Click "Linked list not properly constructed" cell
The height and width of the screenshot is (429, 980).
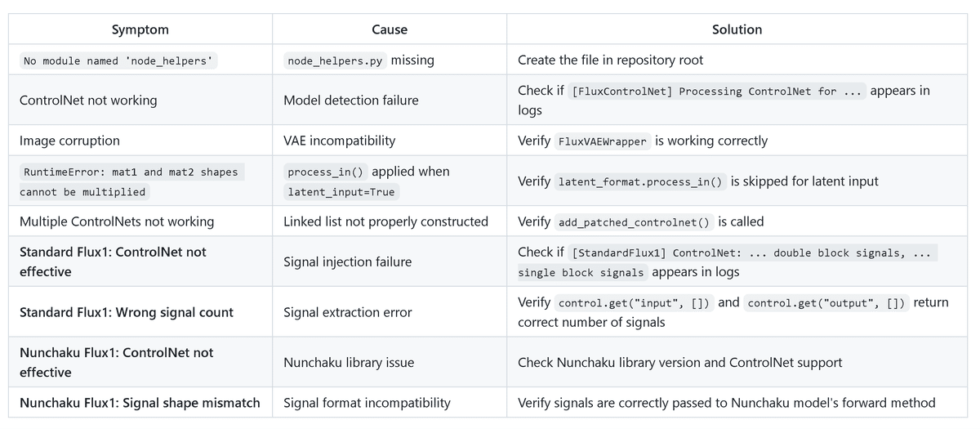tap(385, 221)
